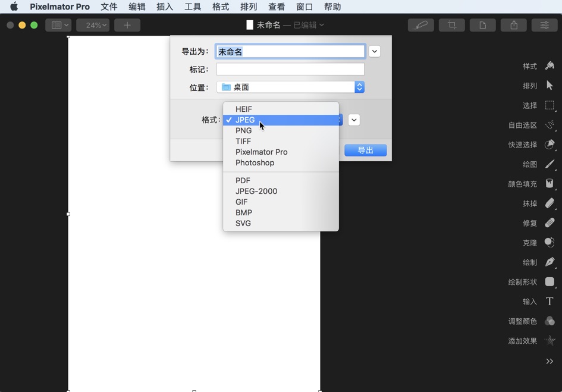Activate the 克隆 clone tool
Screen dimensions: 562x392
tap(550, 243)
